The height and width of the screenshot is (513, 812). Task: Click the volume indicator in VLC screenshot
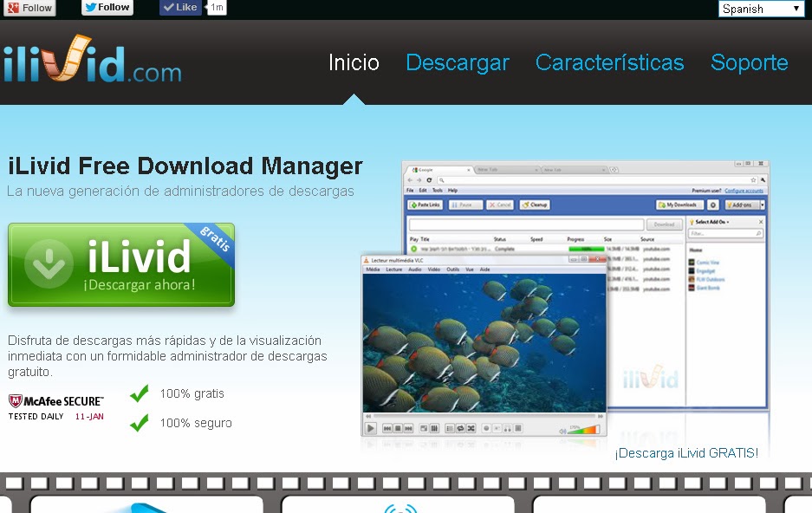coord(580,429)
